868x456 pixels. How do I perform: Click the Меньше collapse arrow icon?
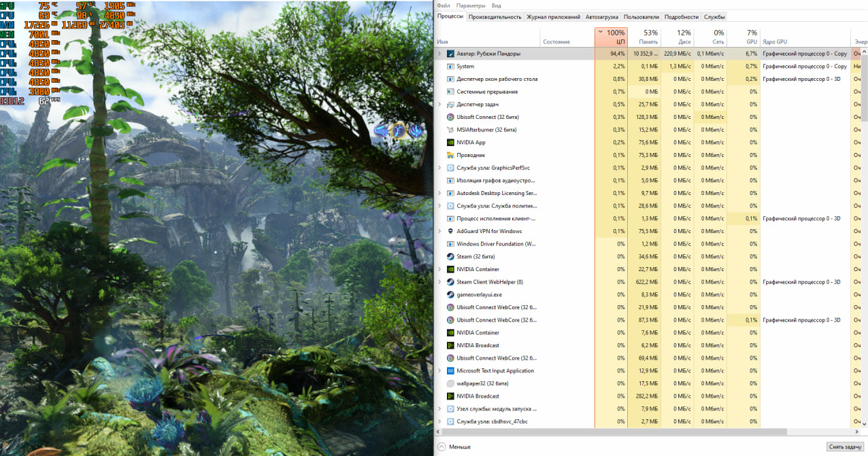441,446
